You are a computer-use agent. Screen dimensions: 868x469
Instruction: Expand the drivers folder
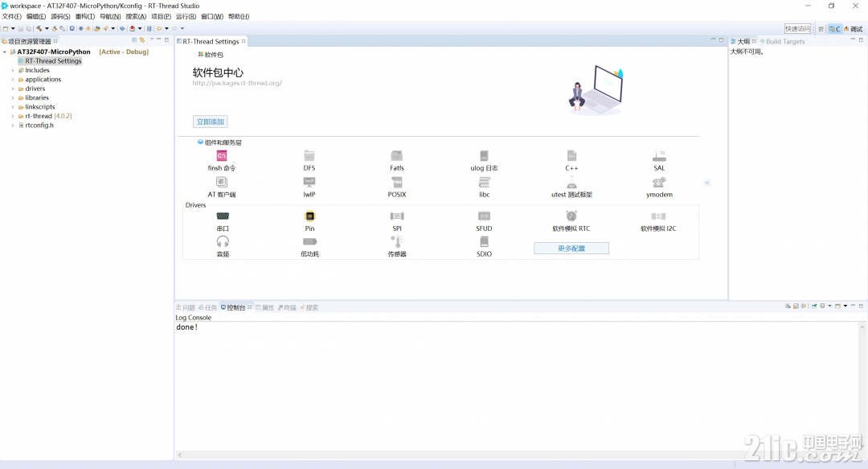tap(13, 88)
